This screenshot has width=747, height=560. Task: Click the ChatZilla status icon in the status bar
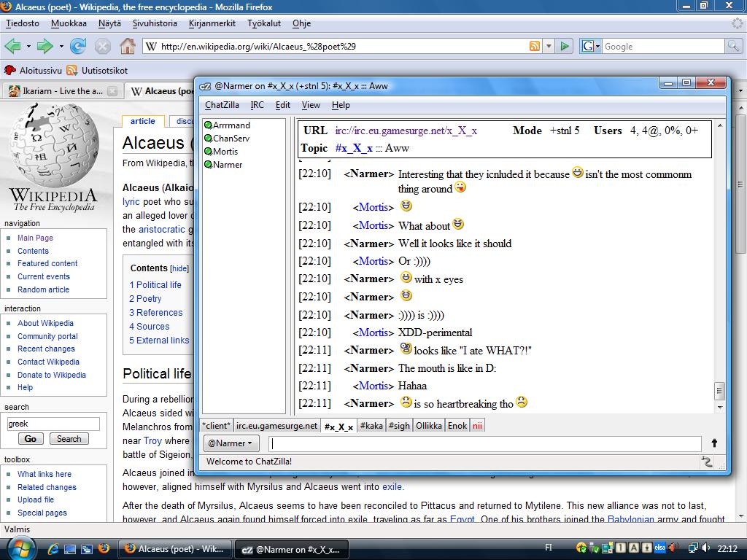click(x=707, y=462)
